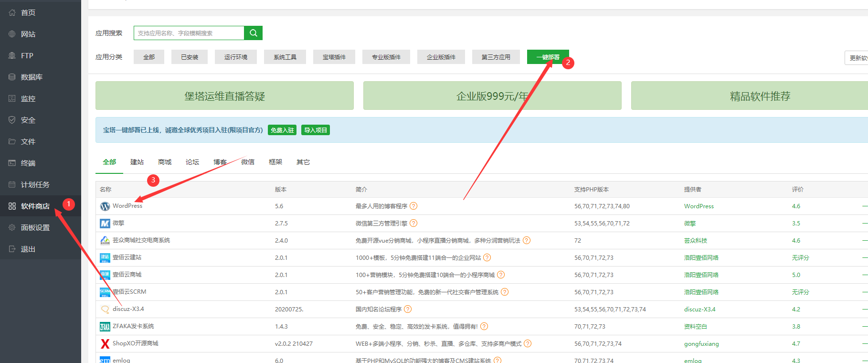Click the ZFAKA发卡系统 app icon
This screenshot has height=363, width=868.
pyautogui.click(x=105, y=327)
